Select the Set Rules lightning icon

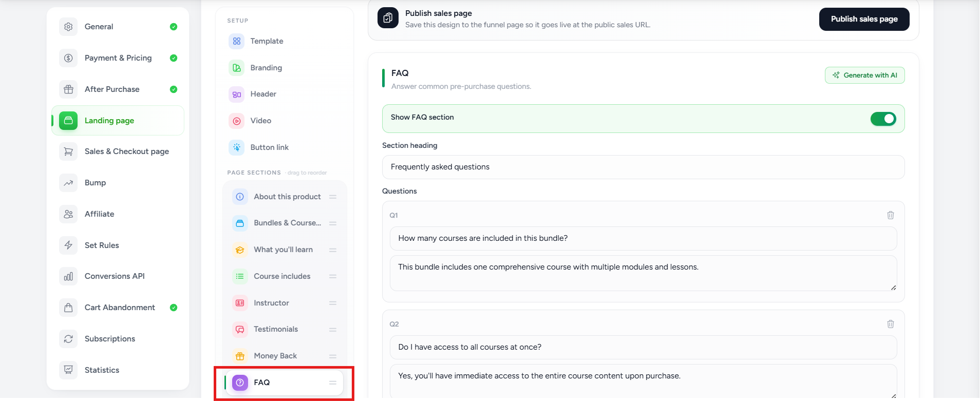pos(68,245)
